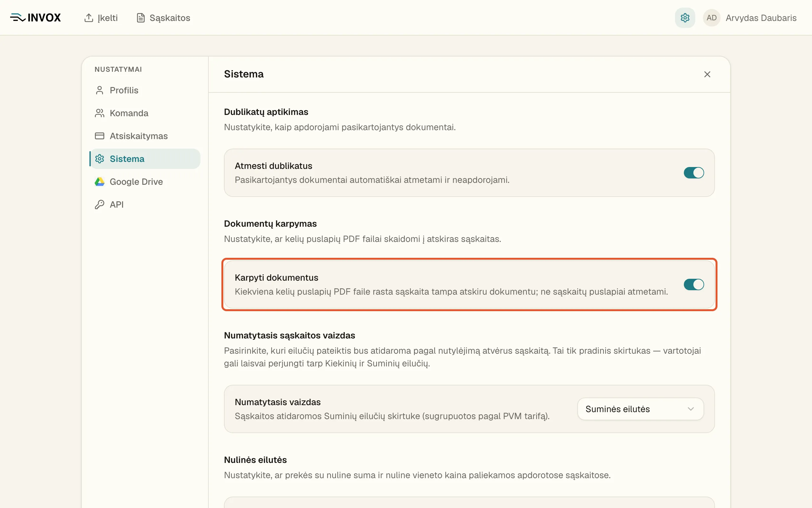Viewport: 812px width, 508px height.
Task: Click the INVOX logo
Action: point(35,17)
